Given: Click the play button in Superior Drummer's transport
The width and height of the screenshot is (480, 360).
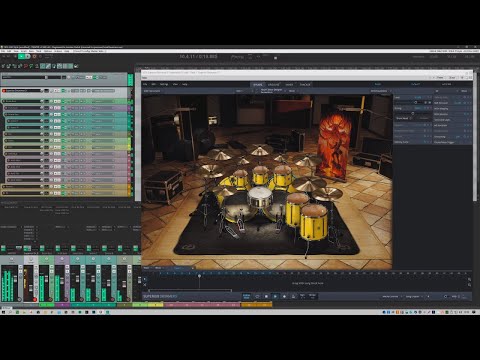Looking at the screenshot, I should 275,296.
